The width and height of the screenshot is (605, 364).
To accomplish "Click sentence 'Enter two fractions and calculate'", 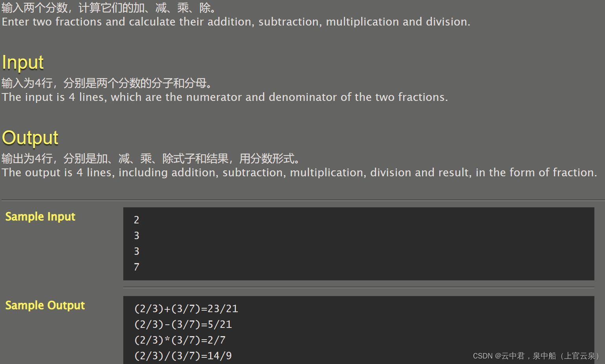I will [x=236, y=22].
